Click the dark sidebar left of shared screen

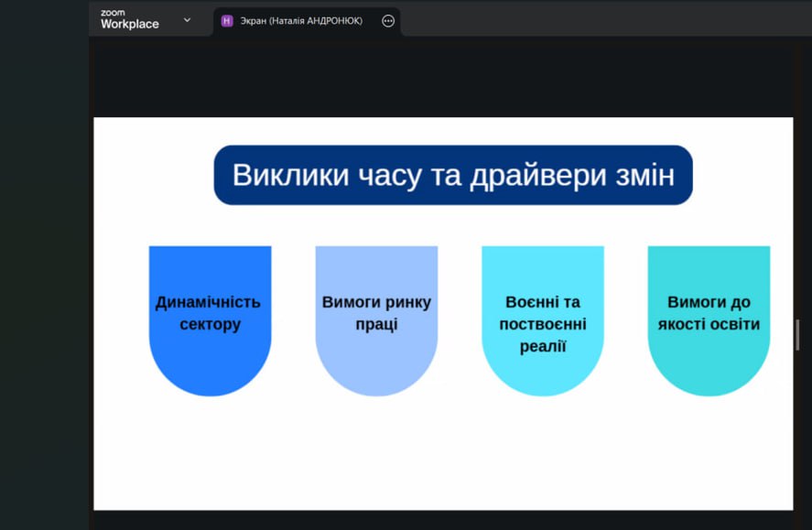(x=44, y=275)
